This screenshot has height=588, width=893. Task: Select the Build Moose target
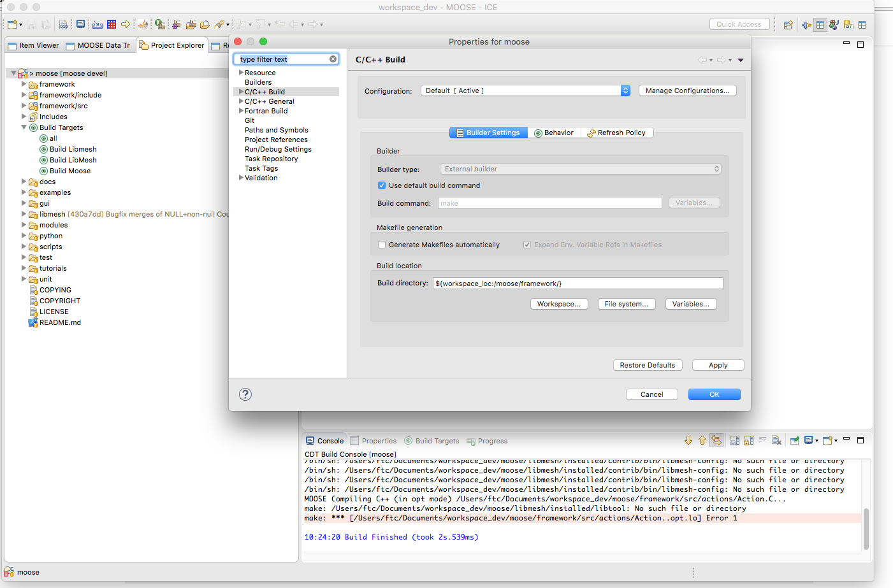point(70,171)
